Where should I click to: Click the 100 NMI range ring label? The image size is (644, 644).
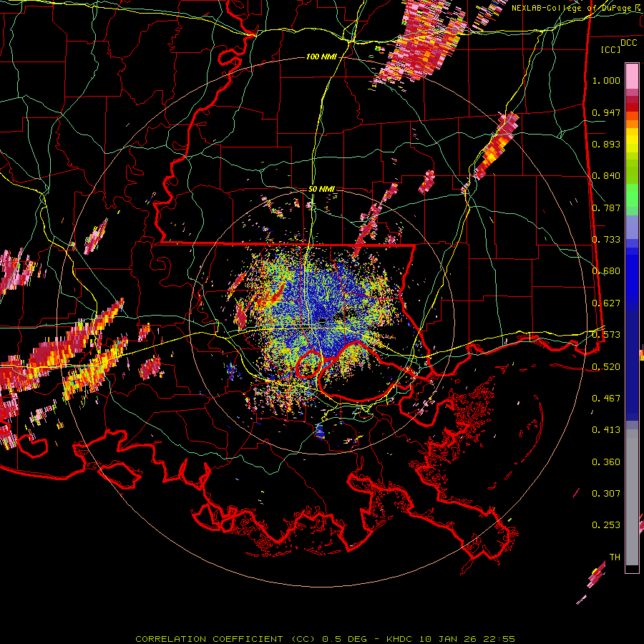pos(321,57)
